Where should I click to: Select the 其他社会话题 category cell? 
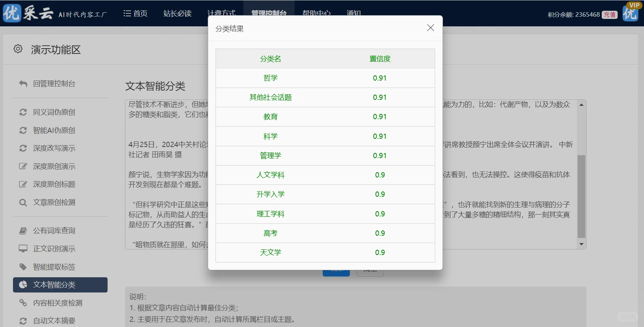click(x=270, y=97)
